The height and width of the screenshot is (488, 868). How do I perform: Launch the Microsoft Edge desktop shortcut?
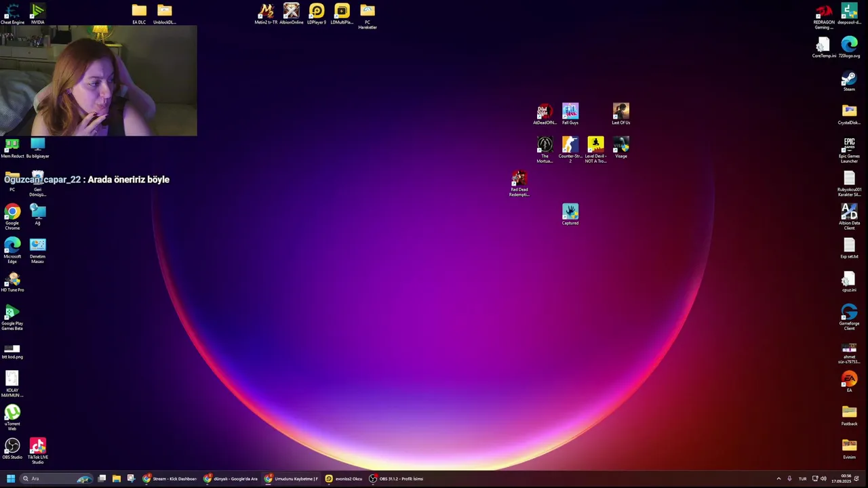[x=12, y=250]
